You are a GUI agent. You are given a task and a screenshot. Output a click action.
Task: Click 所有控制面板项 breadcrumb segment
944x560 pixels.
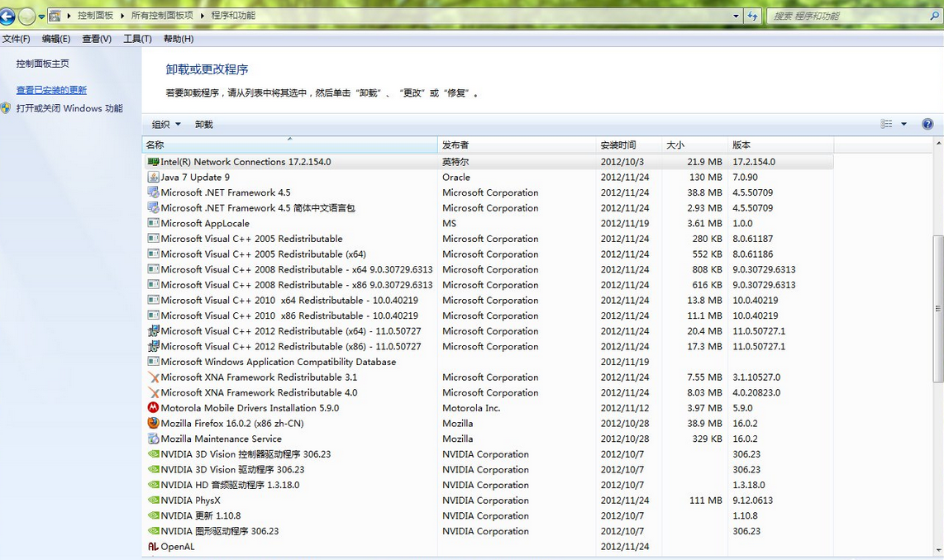pos(162,16)
